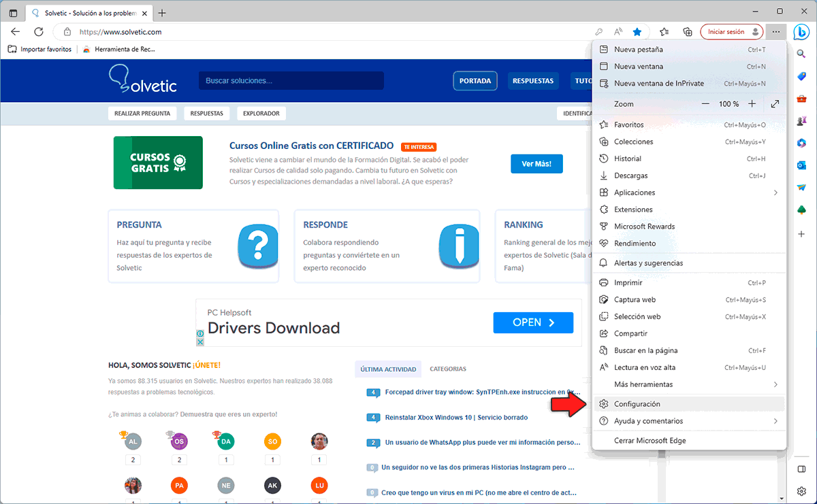This screenshot has width=817, height=504.
Task: Close the Solvetic tab
Action: point(144,13)
